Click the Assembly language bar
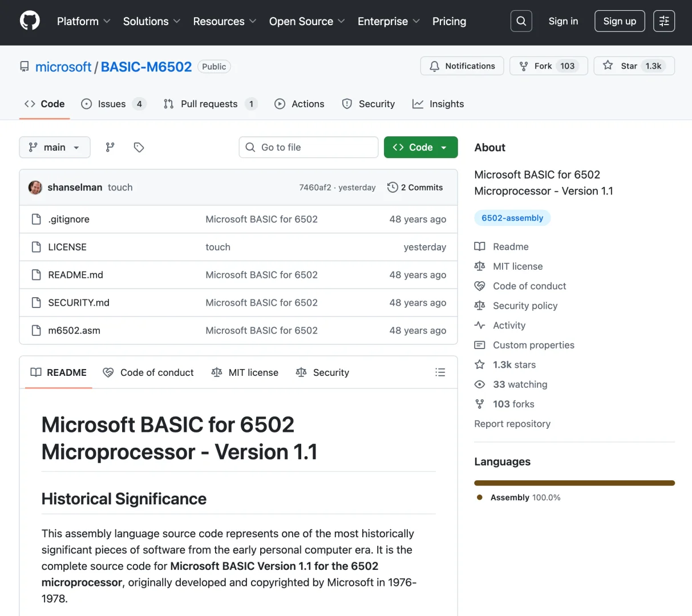Viewport: 692px width, 616px height. click(574, 483)
